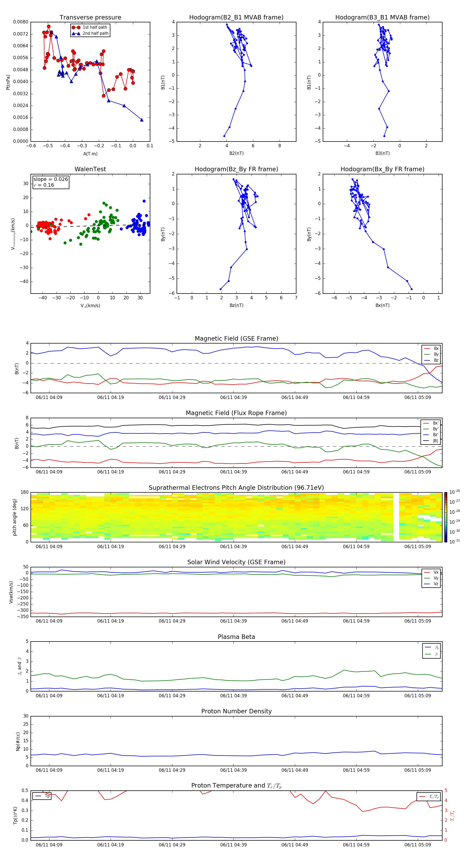Click the 'B2(nT)' x-axis label
Screen dimensions: 473x868
[236, 154]
